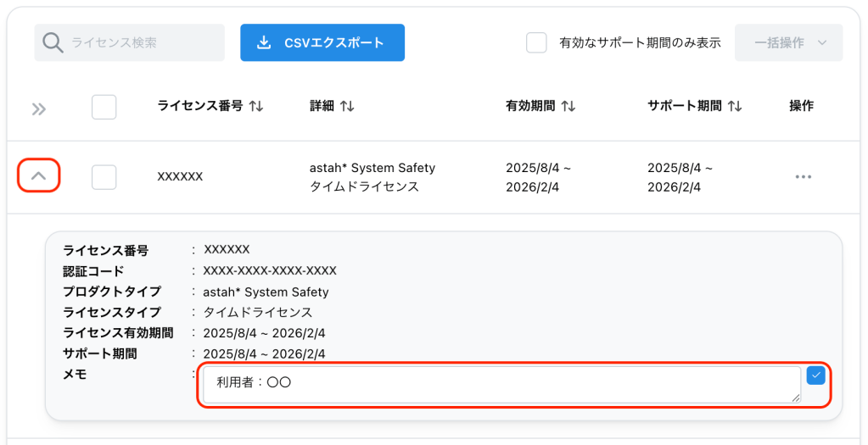Expand all rows with double chevron icon
Screen dimensions: 868x445
[x=38, y=108]
